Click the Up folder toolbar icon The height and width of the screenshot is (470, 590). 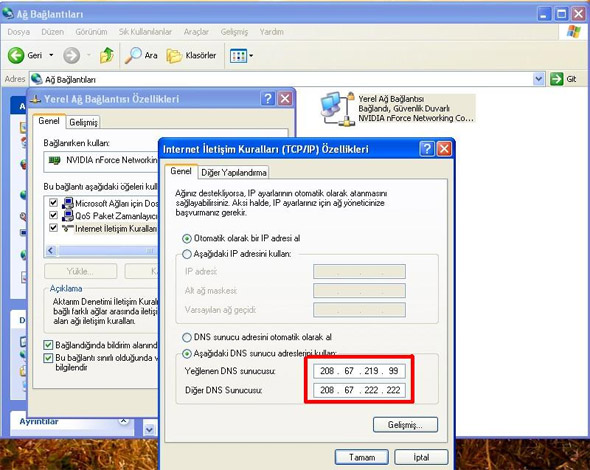click(x=106, y=56)
